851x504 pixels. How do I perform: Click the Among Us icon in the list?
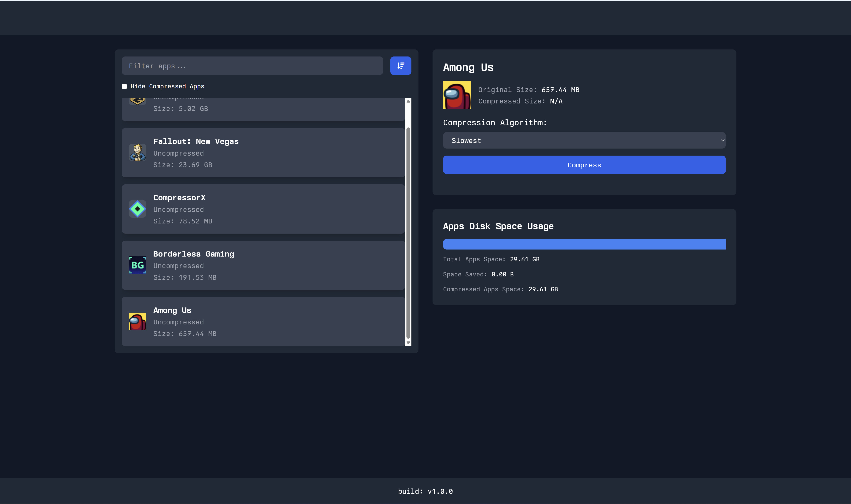137,321
